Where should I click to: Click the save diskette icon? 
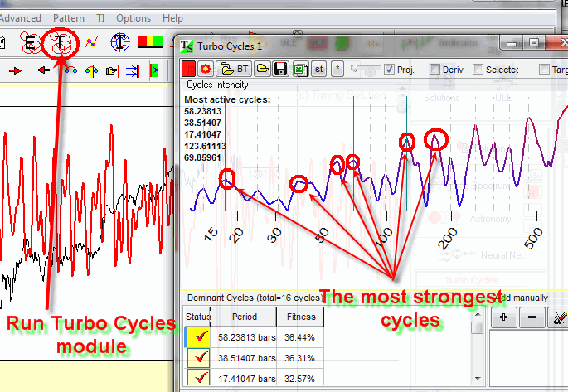(x=280, y=69)
